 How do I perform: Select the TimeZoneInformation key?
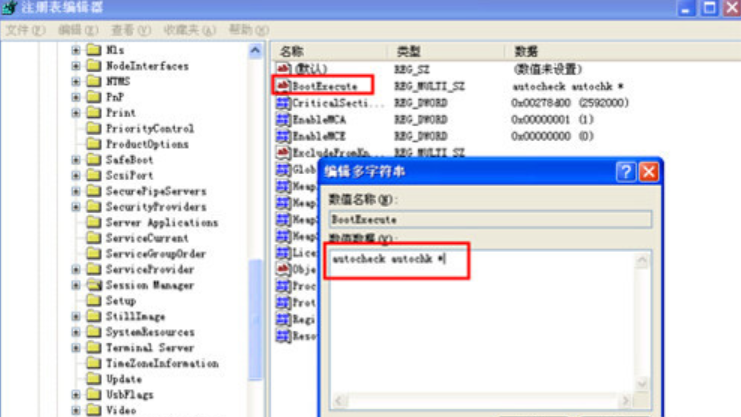pyautogui.click(x=162, y=364)
